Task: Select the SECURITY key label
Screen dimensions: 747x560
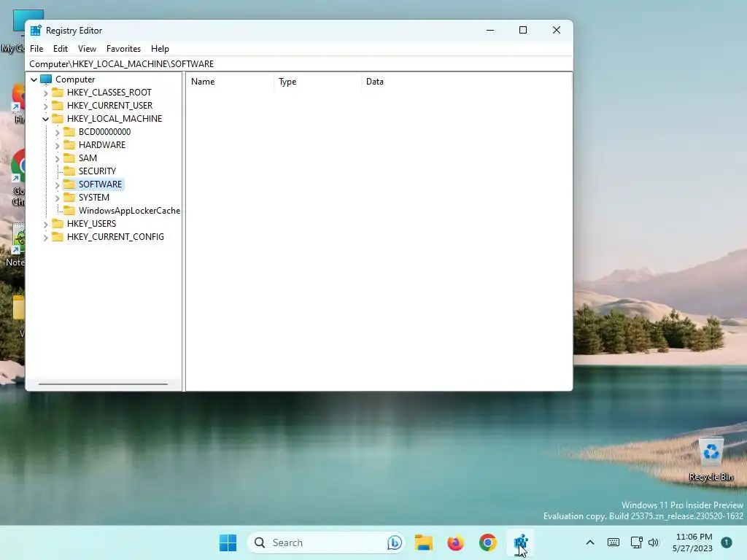Action: 97,171
